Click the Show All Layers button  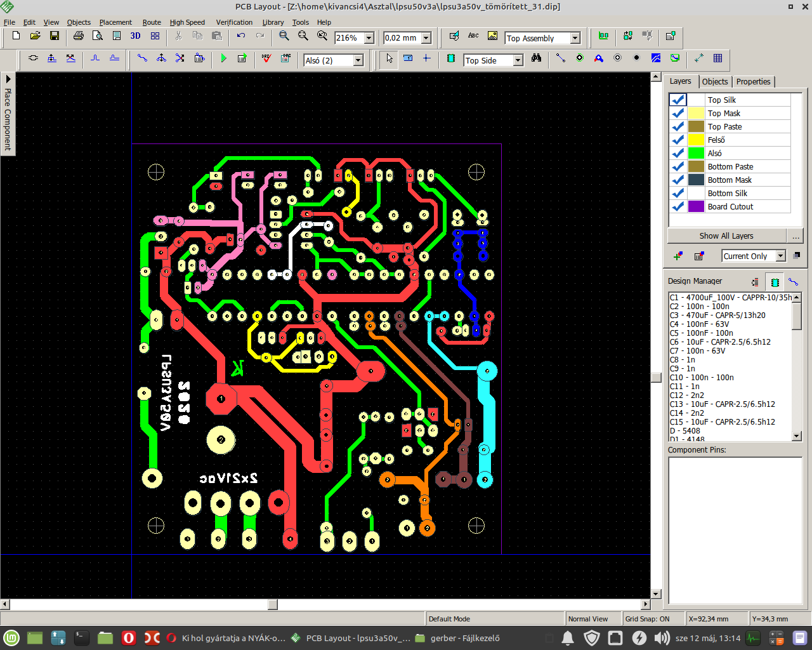pos(726,235)
